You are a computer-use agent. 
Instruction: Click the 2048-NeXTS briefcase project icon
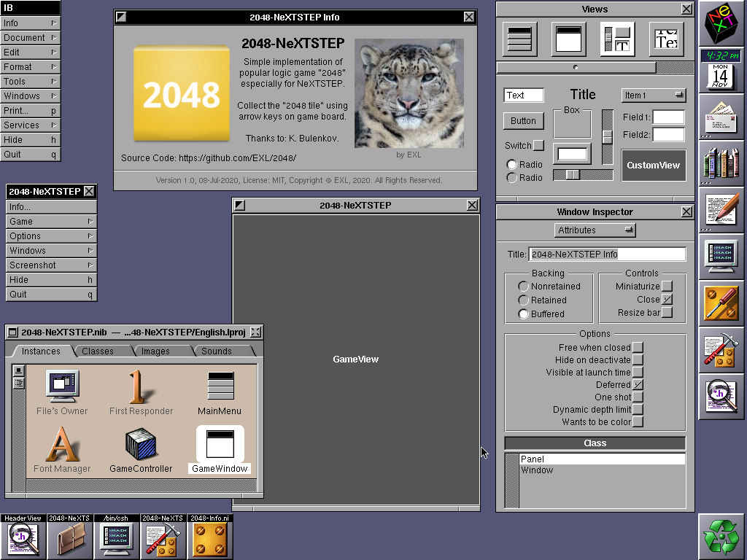click(70, 537)
